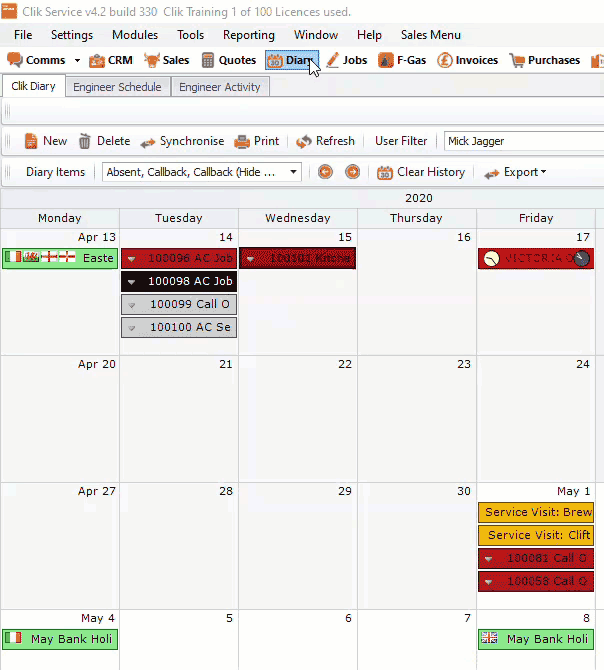Open the CRM module
604x670 pixels.
click(x=111, y=60)
